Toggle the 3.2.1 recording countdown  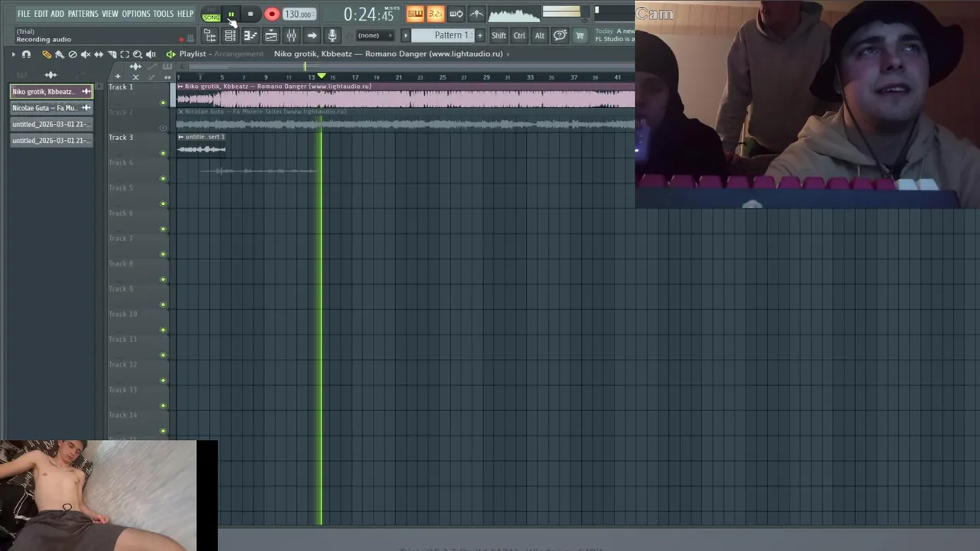pos(435,14)
